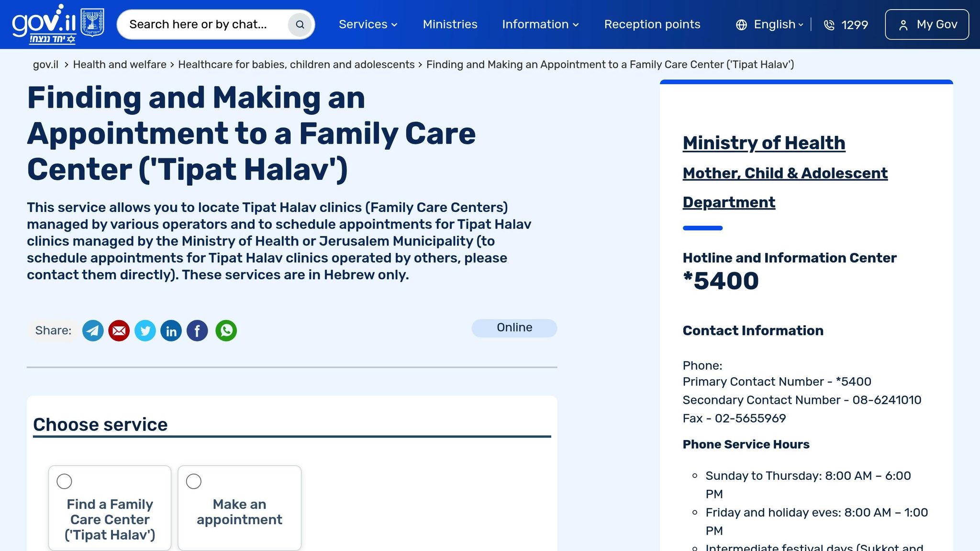This screenshot has width=980, height=551.
Task: Click the search magnifier icon
Action: pyautogui.click(x=300, y=24)
